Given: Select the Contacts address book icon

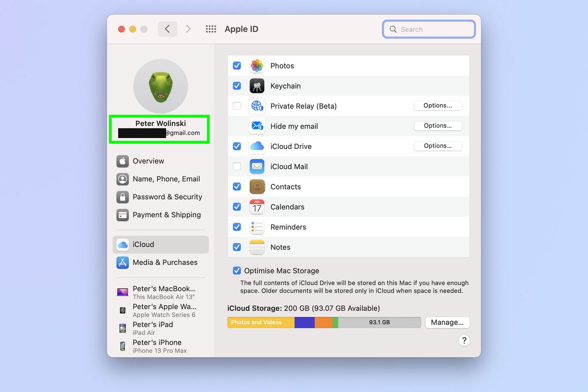Looking at the screenshot, I should click(257, 187).
